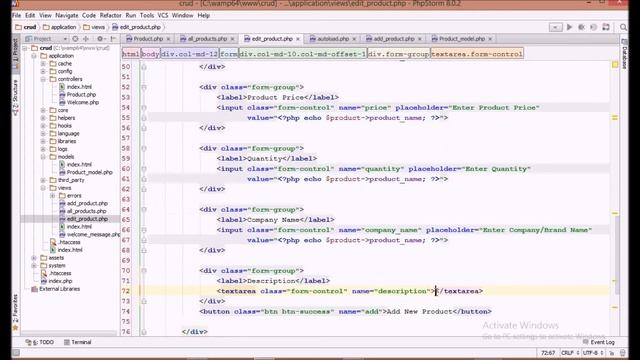Click collapse all icon in Project panel
The image size is (640, 360).
tap(86, 39)
